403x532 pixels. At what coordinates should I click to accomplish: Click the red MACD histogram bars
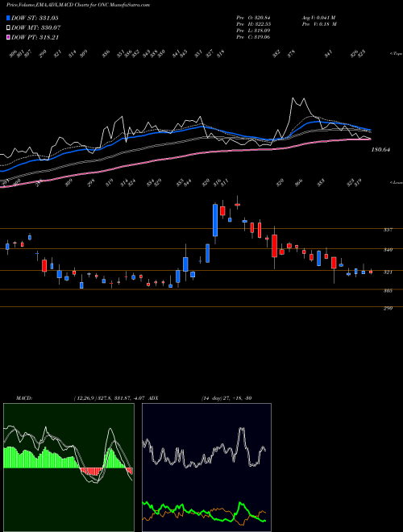[x=92, y=472]
